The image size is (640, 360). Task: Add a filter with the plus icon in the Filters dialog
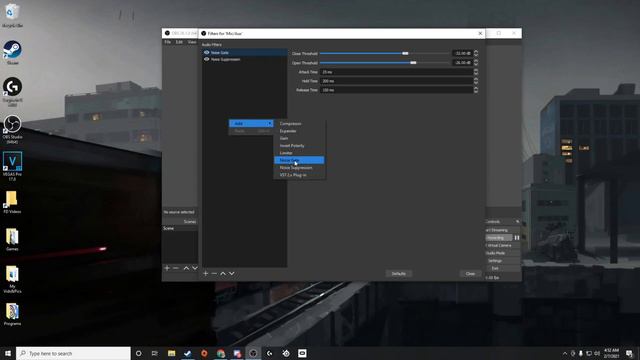(x=206, y=273)
